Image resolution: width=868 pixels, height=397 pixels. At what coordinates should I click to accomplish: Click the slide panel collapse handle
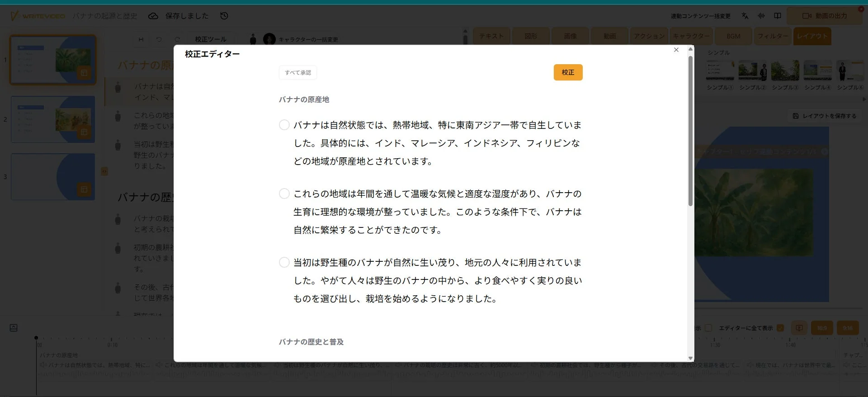104,171
